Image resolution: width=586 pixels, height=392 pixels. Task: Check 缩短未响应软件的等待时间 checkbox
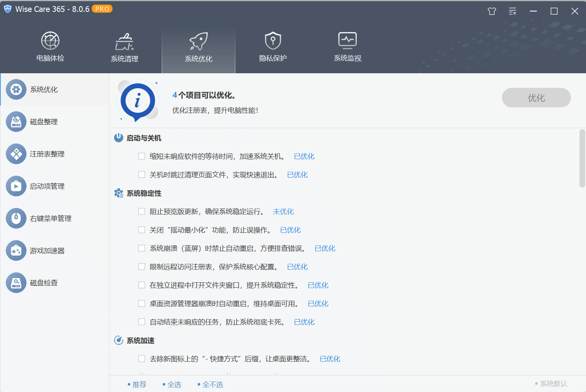pos(142,156)
